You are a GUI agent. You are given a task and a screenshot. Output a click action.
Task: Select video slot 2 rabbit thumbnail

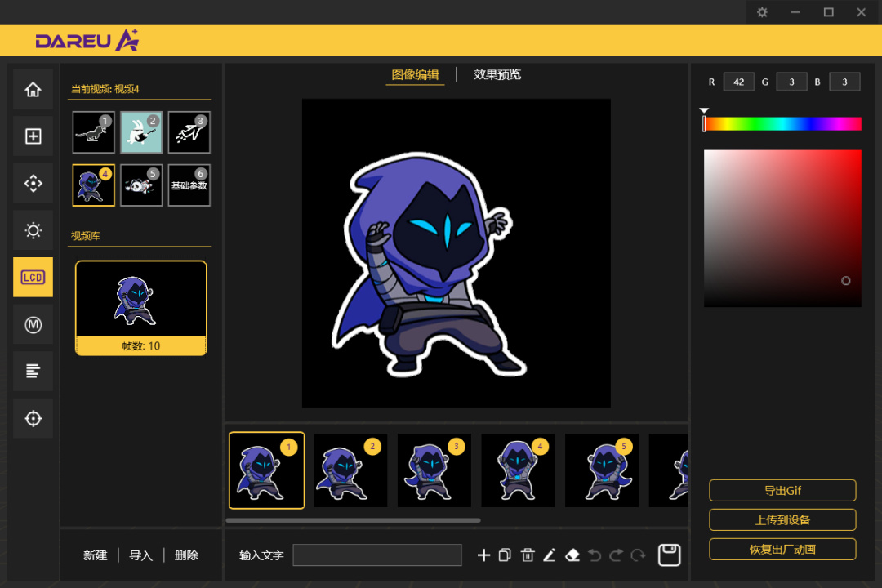[x=141, y=132]
